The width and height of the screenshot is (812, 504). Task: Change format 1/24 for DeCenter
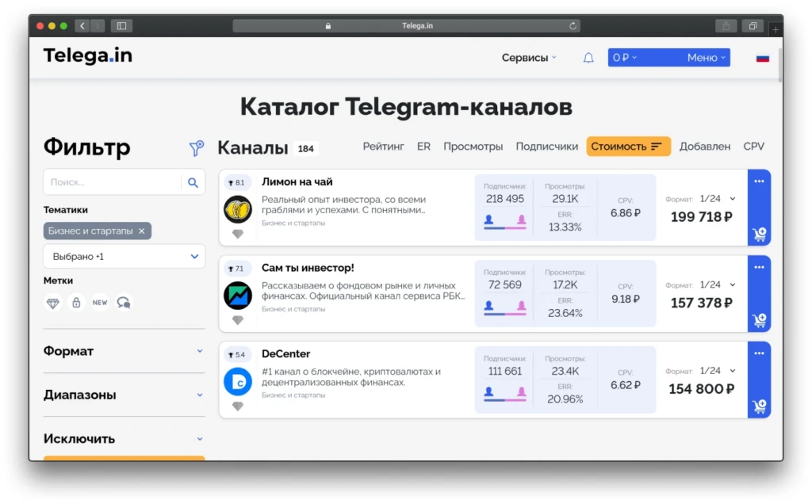pos(717,371)
